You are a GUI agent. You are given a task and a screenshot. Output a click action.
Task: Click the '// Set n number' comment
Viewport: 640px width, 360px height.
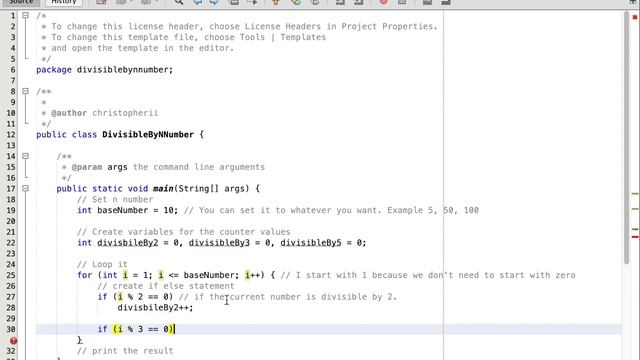[x=115, y=200]
